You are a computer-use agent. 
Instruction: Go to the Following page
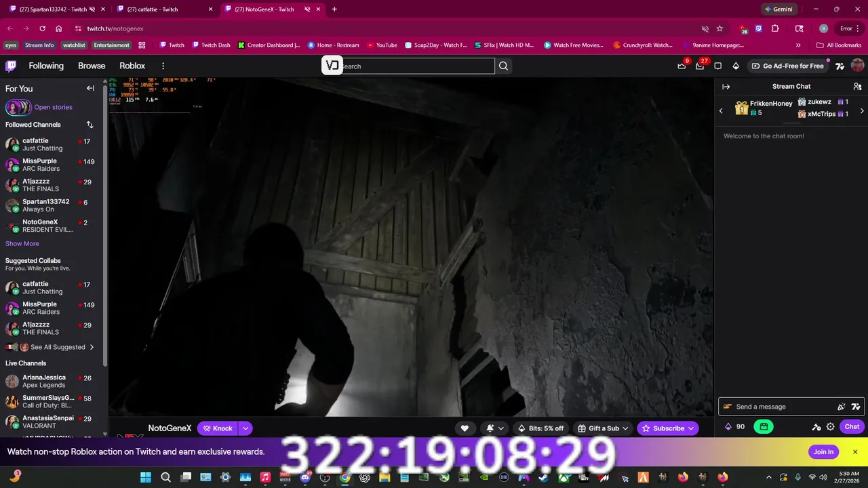click(x=46, y=66)
